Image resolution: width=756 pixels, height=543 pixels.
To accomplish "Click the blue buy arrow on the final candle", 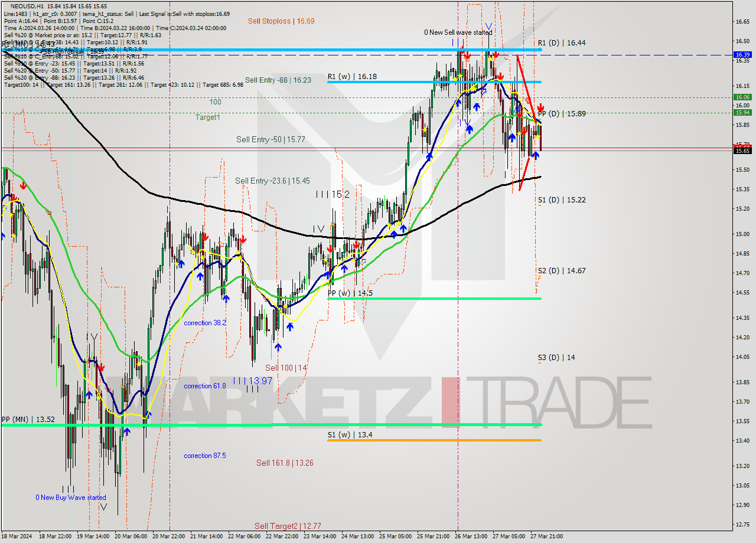I will click(535, 155).
